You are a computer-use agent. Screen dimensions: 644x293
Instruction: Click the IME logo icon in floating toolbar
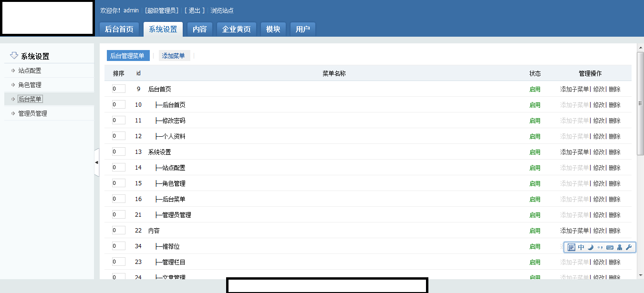[x=571, y=247]
